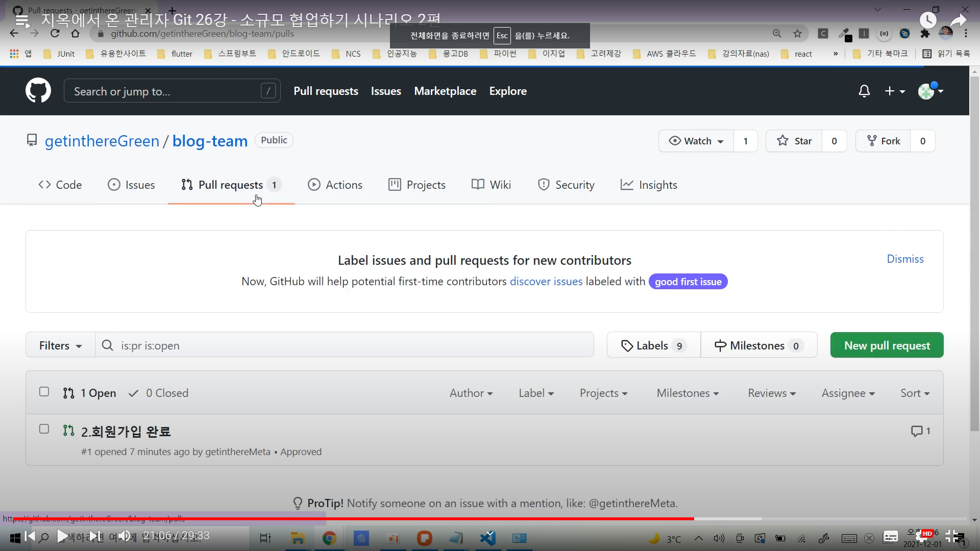Screen dimensions: 980x551
Task: Open the Milestones filter dropdown
Action: [688, 393]
